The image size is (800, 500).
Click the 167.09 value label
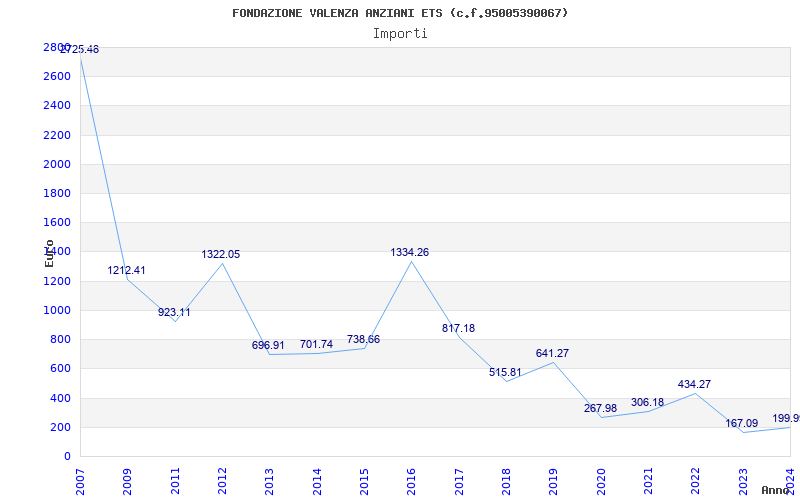pyautogui.click(x=742, y=423)
